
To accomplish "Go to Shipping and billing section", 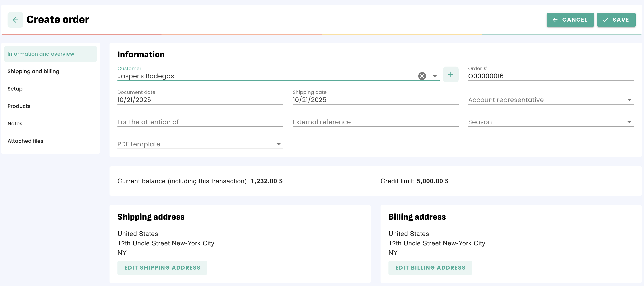I will tap(33, 71).
